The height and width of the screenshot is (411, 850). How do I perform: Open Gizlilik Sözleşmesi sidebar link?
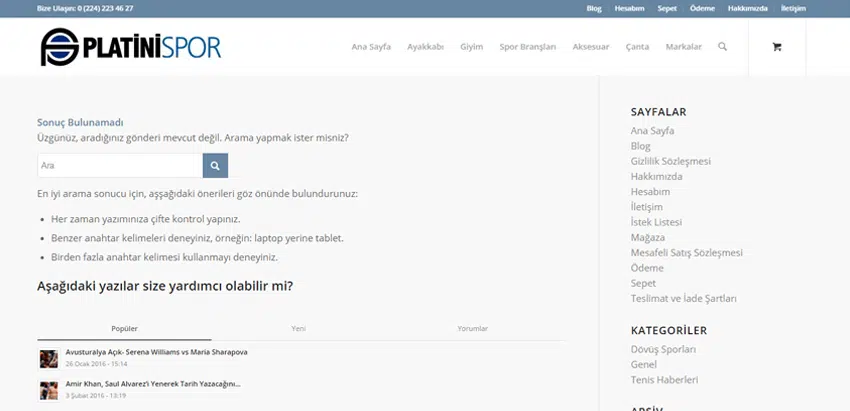coord(670,161)
